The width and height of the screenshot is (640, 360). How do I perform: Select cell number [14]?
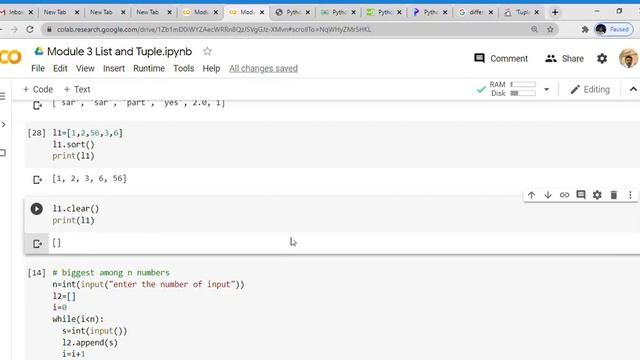point(36,273)
